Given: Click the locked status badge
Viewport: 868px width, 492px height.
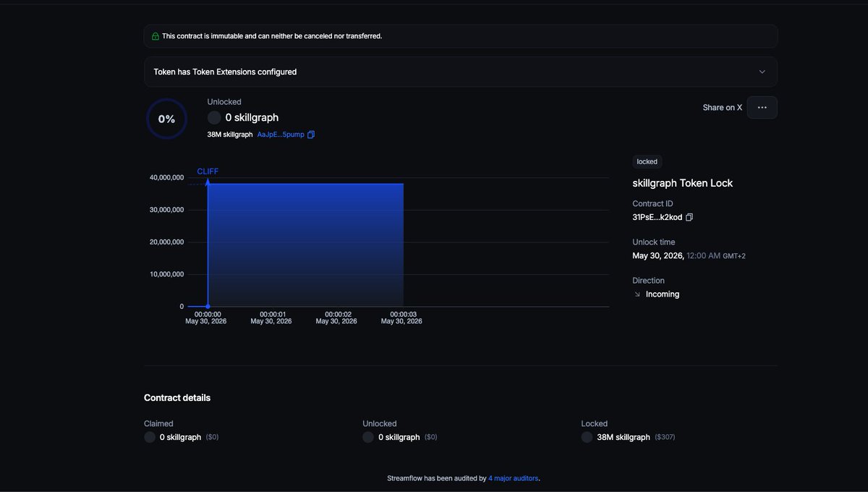Looking at the screenshot, I should click(x=647, y=161).
